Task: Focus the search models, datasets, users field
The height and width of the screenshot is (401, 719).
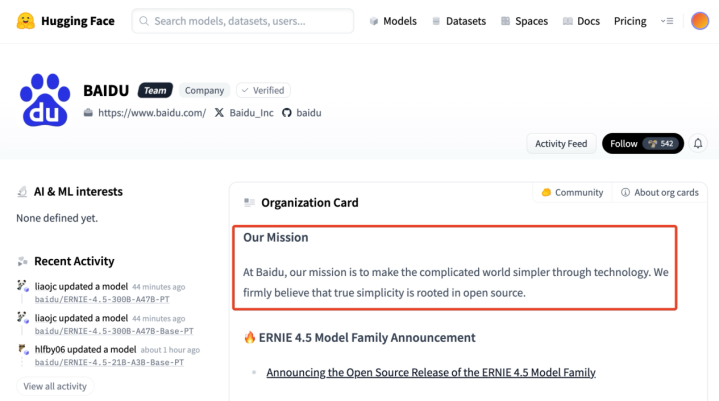Action: (243, 21)
